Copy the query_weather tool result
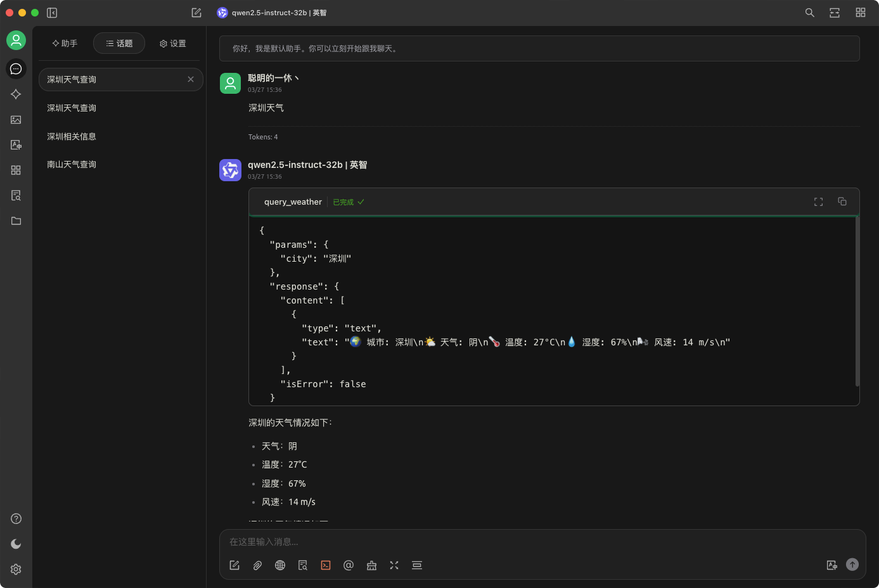The height and width of the screenshot is (588, 879). [x=842, y=201]
